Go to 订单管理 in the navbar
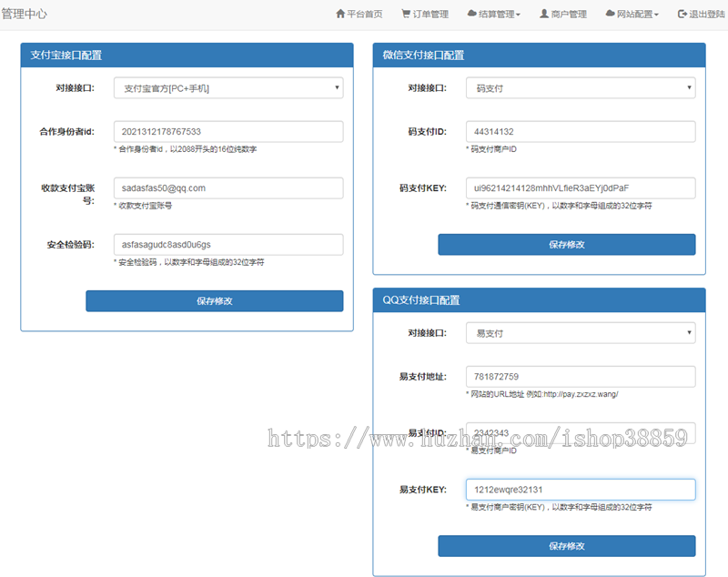728x577 pixels. click(425, 15)
